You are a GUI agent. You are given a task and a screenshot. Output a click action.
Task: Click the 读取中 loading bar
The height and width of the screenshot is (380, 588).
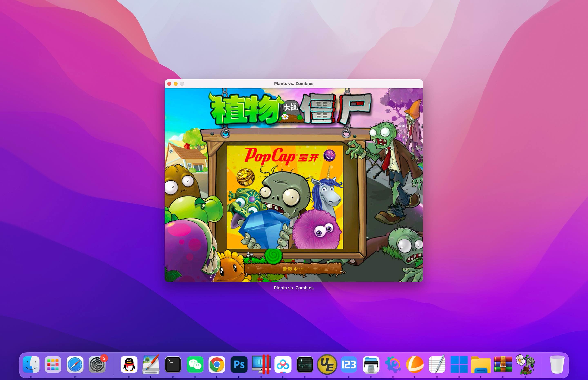(293, 269)
